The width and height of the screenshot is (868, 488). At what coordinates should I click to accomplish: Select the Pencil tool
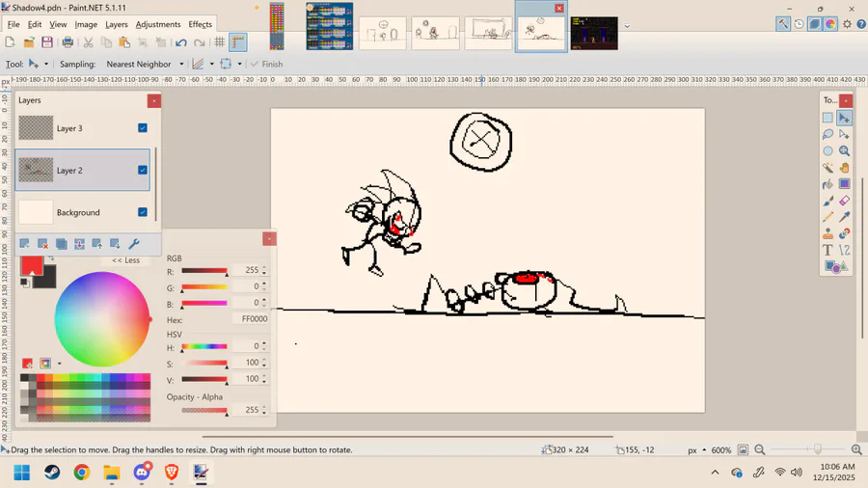[x=827, y=217]
